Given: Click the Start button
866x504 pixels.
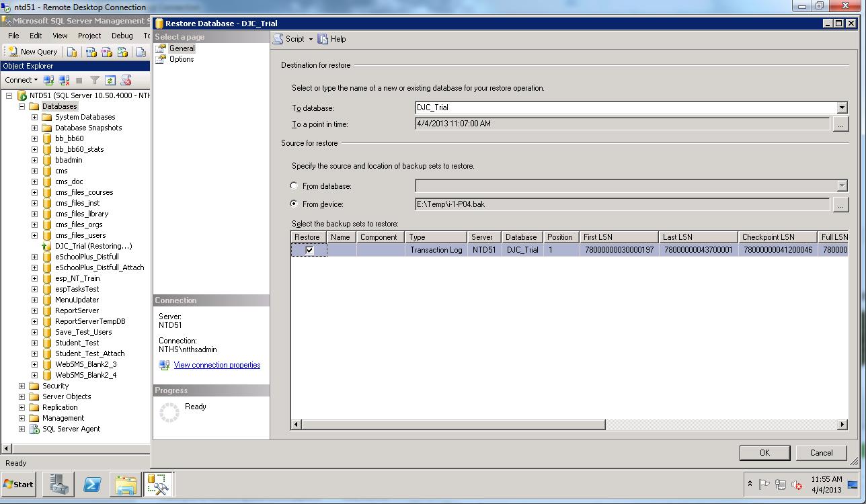Looking at the screenshot, I should tap(18, 484).
